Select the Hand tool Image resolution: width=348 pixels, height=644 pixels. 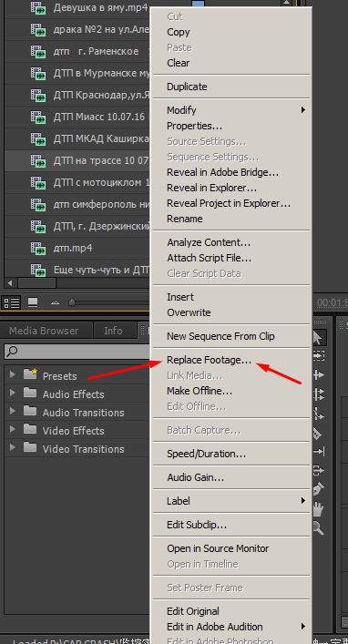coord(319,509)
